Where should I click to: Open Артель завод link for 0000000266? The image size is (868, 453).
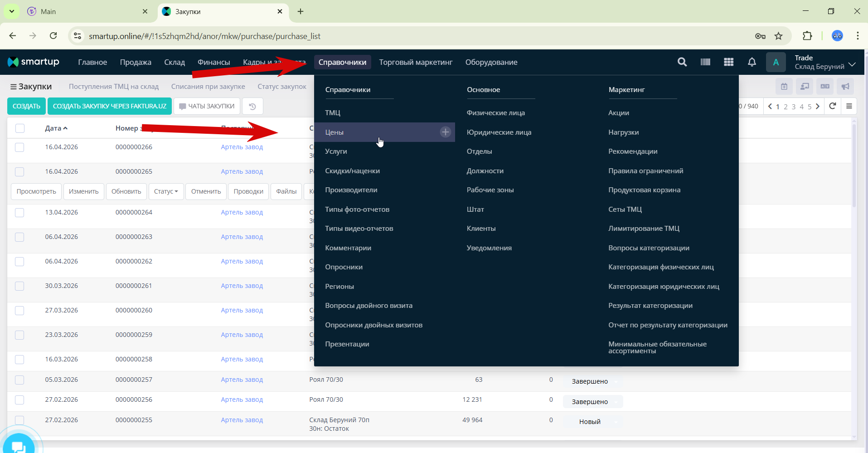point(242,147)
